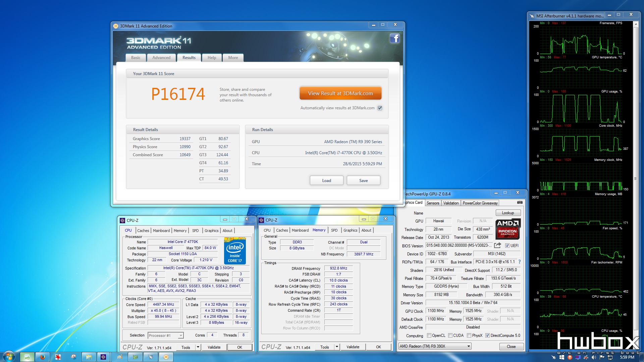Open Tools dropdown arrow in right CPU-Z
Image resolution: width=644 pixels, height=362 pixels.
click(x=337, y=347)
